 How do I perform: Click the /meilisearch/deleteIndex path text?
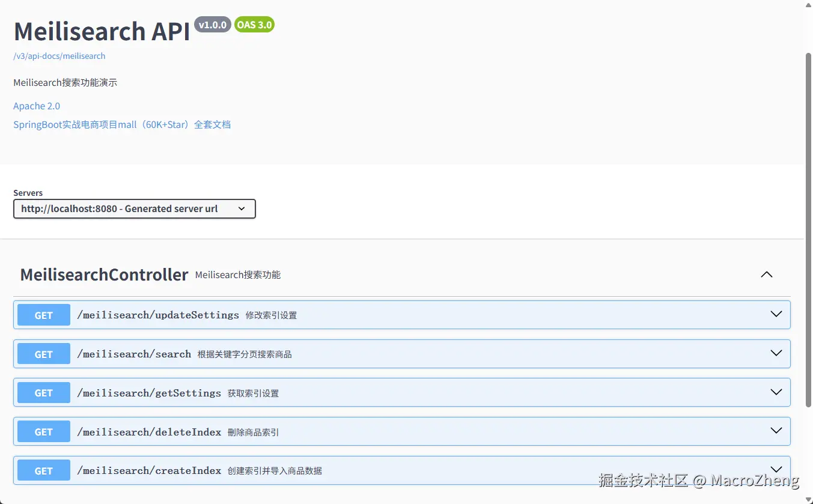pyautogui.click(x=149, y=432)
